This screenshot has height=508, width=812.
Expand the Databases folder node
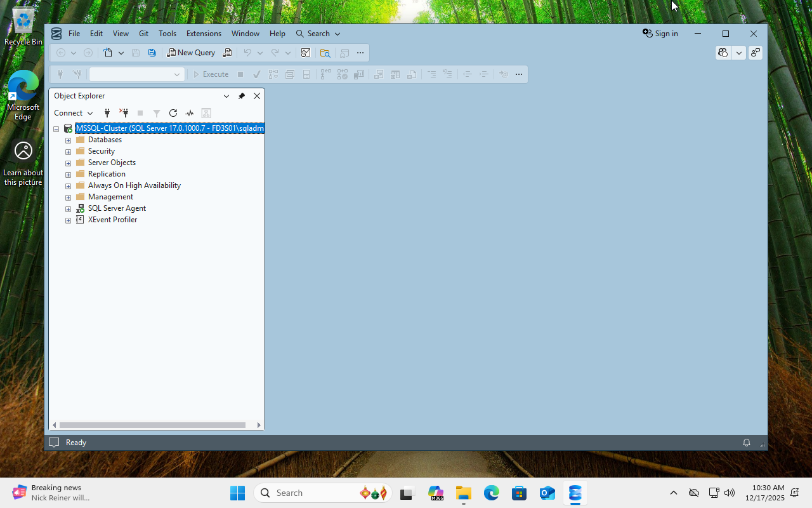[x=68, y=140]
